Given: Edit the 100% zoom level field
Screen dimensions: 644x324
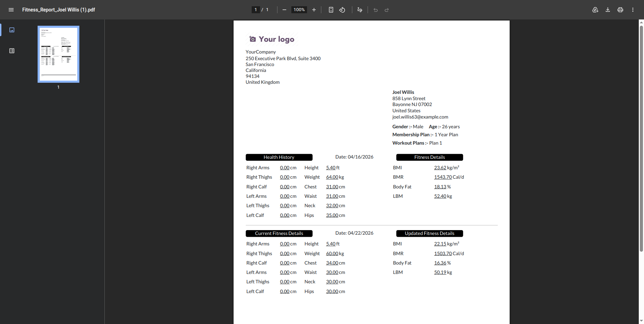Looking at the screenshot, I should (x=299, y=10).
